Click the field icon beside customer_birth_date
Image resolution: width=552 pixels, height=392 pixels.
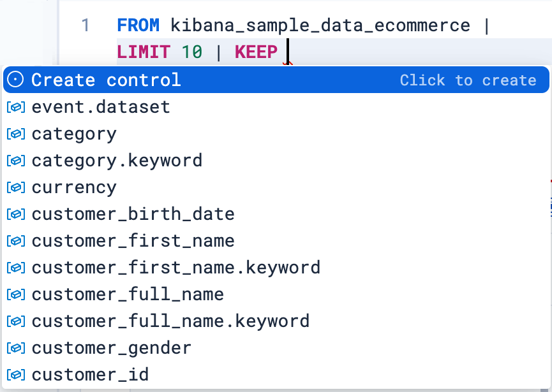[16, 214]
